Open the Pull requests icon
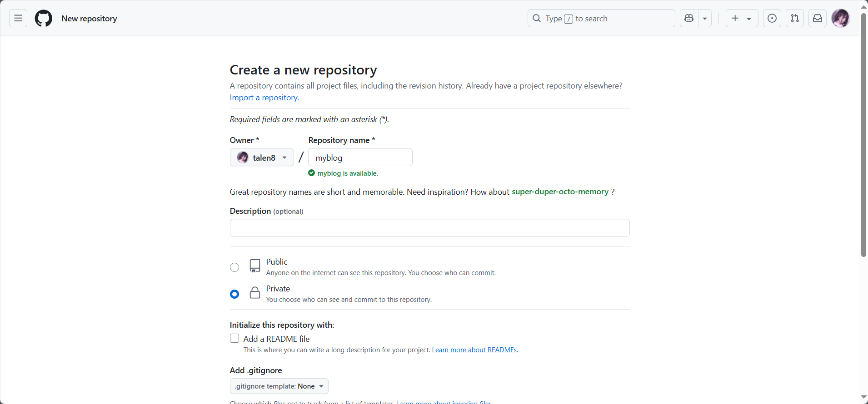The image size is (868, 404). [x=794, y=18]
